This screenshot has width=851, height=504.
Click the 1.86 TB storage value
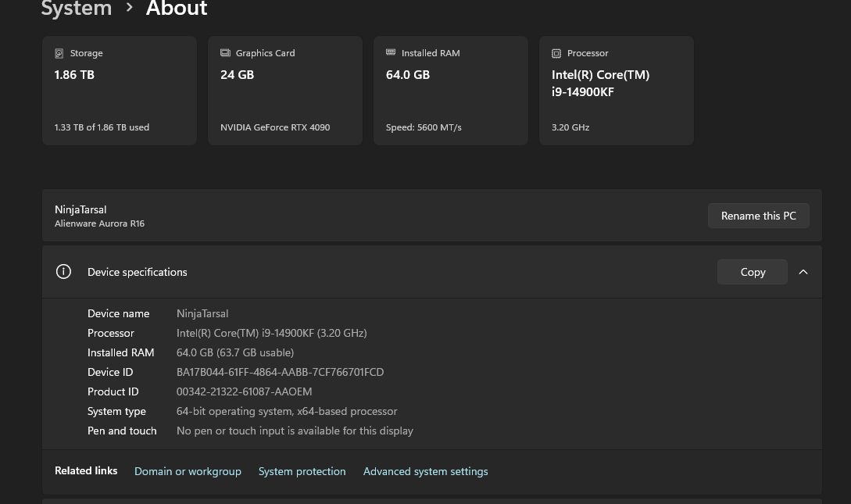[x=74, y=75]
